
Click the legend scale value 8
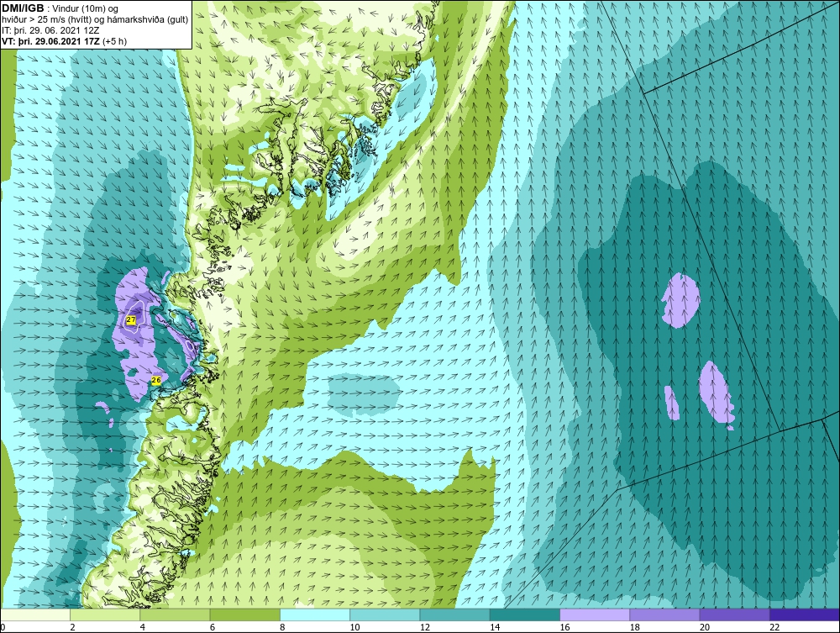coord(282,628)
